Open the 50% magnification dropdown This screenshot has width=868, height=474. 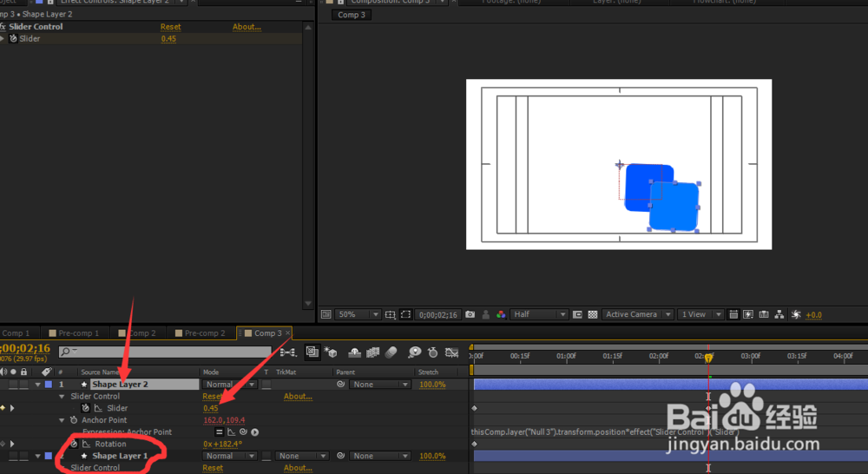click(x=358, y=314)
